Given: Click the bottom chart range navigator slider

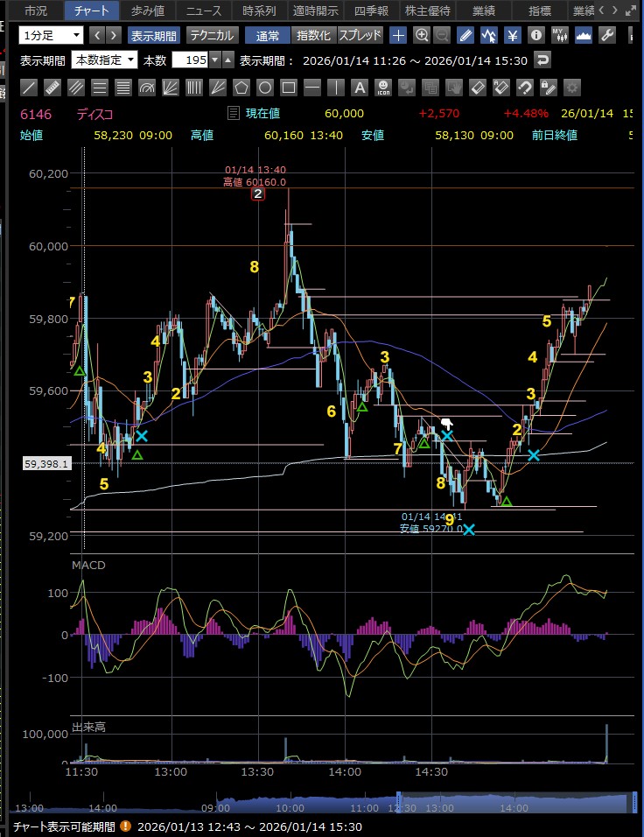Looking at the screenshot, I should 513,801.
